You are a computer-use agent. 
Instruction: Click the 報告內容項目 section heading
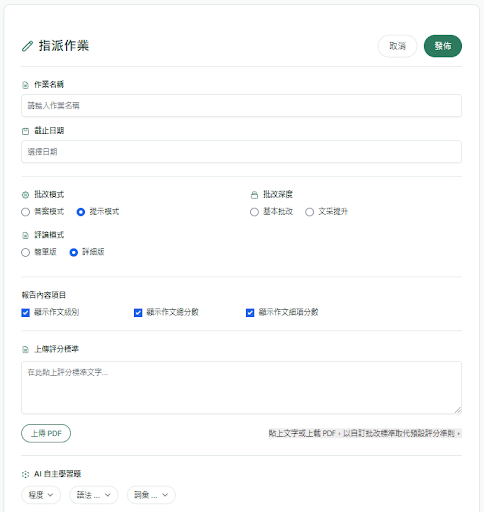pos(44,295)
